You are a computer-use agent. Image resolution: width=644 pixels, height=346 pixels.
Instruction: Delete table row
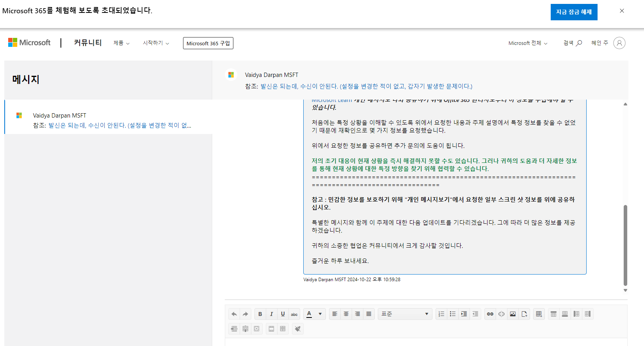coord(234,329)
